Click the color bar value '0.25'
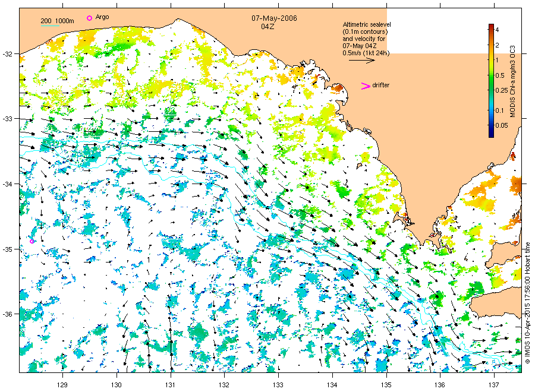 [x=502, y=90]
